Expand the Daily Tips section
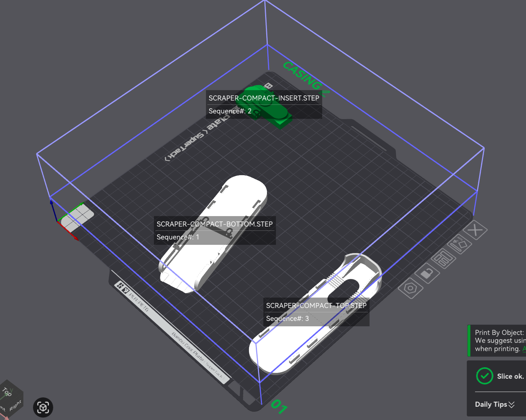The width and height of the screenshot is (526, 420). (495, 405)
